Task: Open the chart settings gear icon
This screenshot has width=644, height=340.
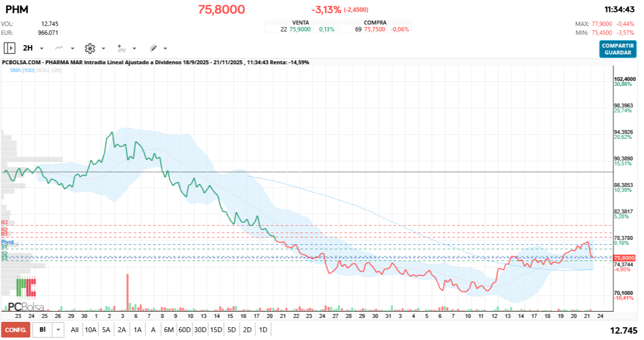Action: click(x=90, y=48)
